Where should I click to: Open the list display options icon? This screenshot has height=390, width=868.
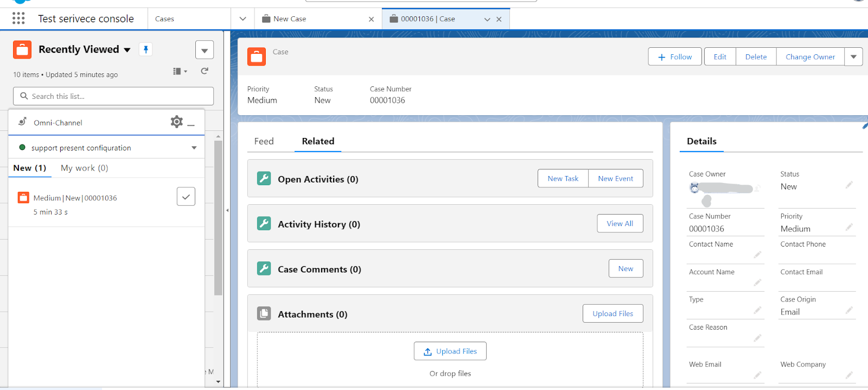pos(180,71)
